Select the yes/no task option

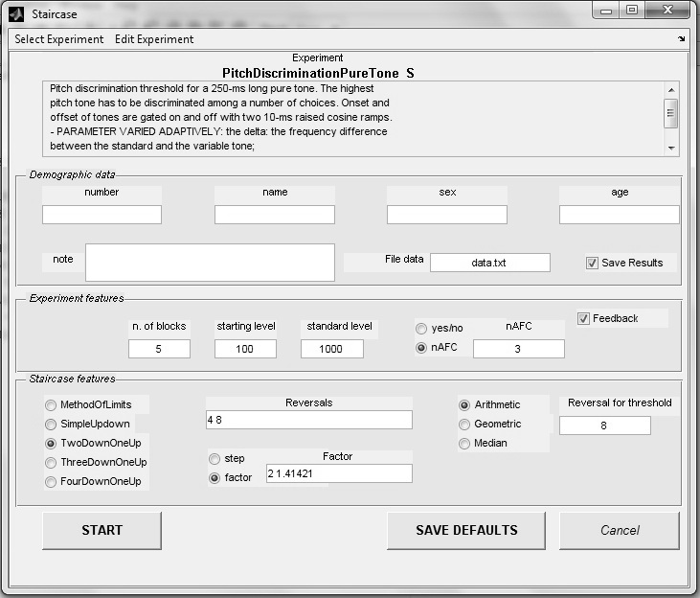[x=421, y=329]
